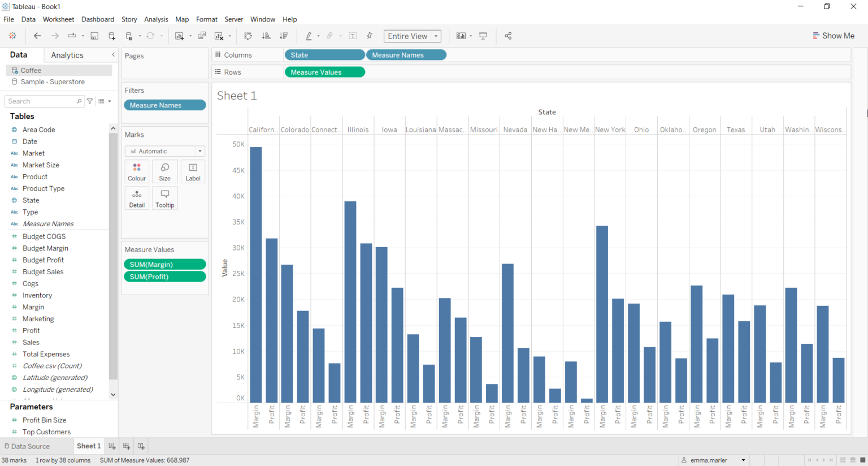
Task: Open the Show Me panel
Action: 834,36
